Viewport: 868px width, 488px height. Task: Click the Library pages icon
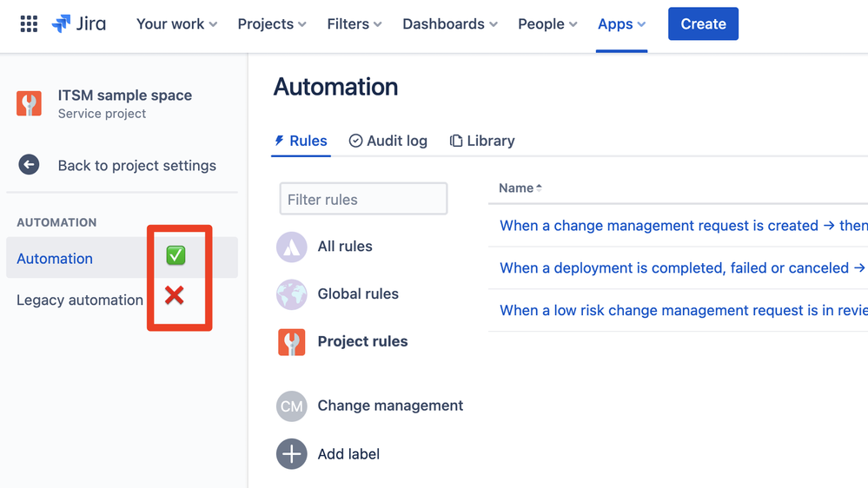[456, 141]
